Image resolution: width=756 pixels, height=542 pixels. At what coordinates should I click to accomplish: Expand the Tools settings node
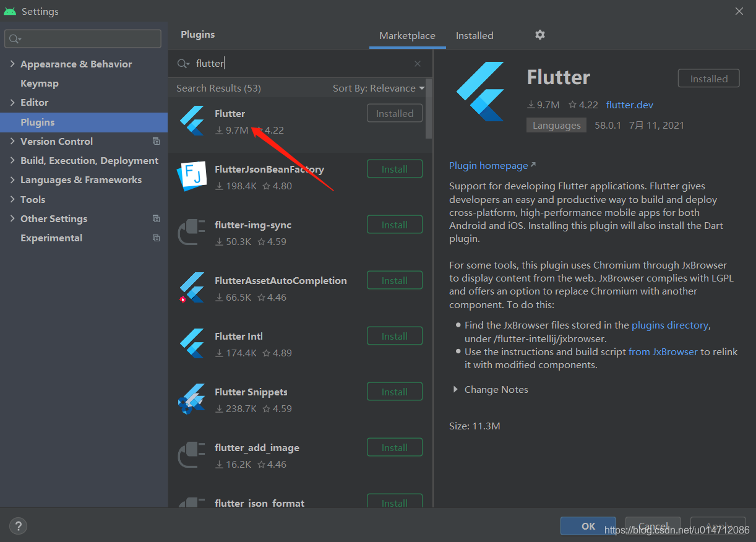12,199
